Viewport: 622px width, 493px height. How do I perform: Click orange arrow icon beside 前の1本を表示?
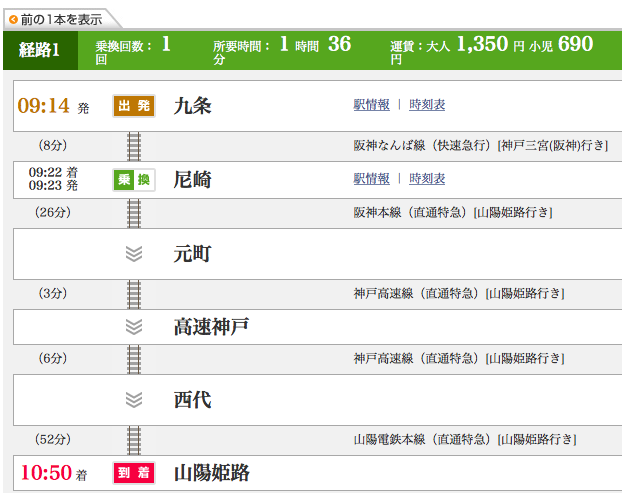tap(13, 19)
